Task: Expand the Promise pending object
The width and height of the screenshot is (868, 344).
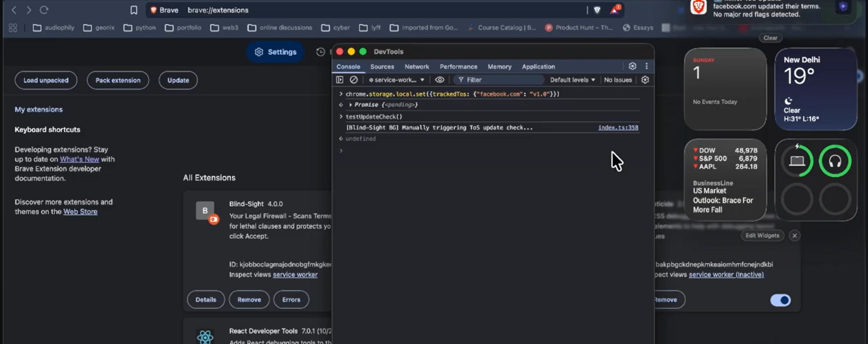Action: pos(351,105)
